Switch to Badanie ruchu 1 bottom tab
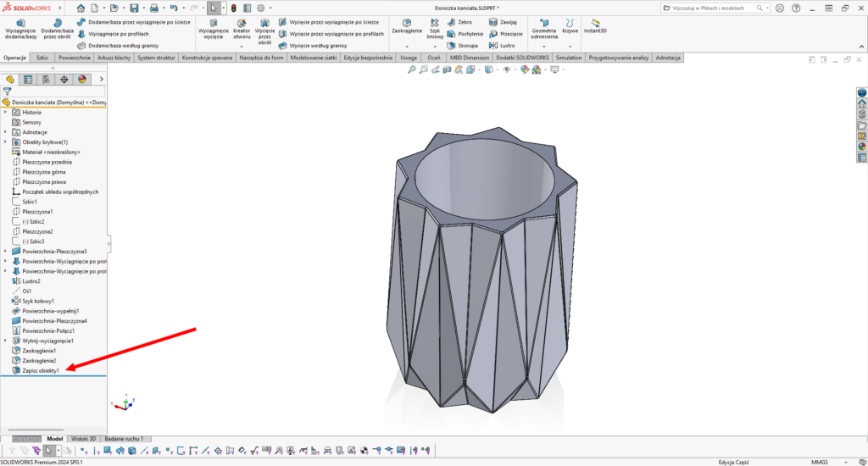 point(123,439)
